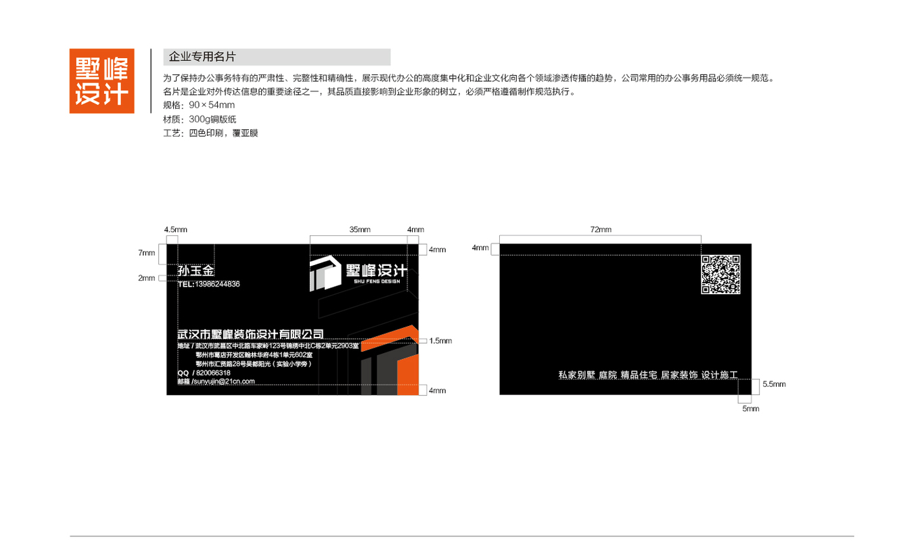Click the name 孙玉金 on the card
The height and width of the screenshot is (560, 924).
[196, 271]
